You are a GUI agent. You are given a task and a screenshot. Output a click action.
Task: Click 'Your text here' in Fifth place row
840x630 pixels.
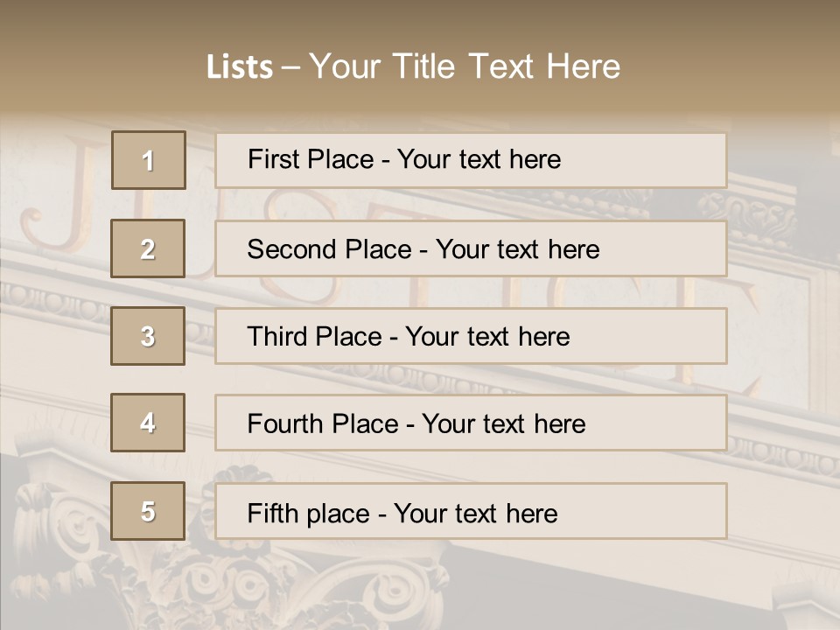tap(476, 513)
